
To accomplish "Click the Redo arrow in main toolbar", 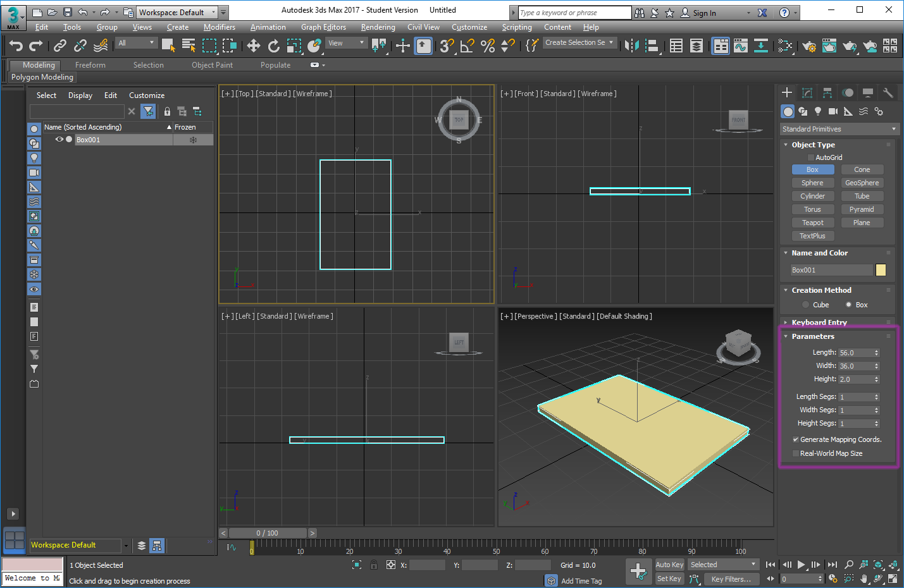I will [36, 46].
